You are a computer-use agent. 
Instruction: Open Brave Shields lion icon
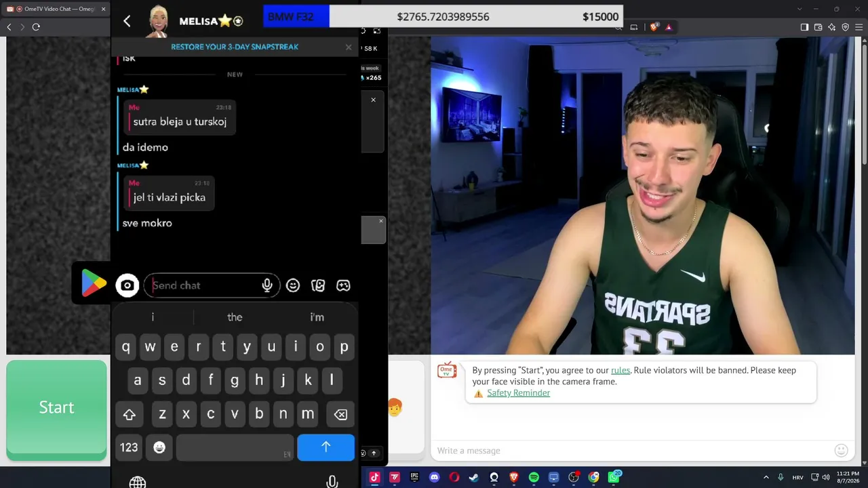(x=654, y=27)
